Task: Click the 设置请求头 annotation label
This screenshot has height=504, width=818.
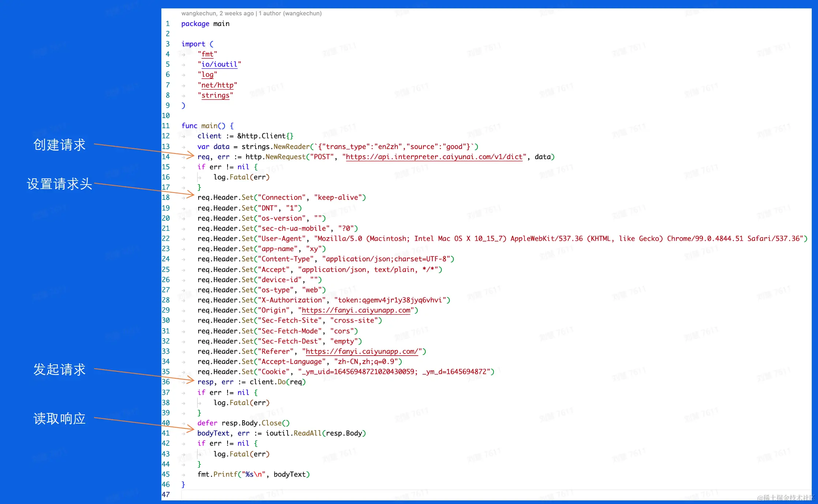Action: pyautogui.click(x=59, y=184)
